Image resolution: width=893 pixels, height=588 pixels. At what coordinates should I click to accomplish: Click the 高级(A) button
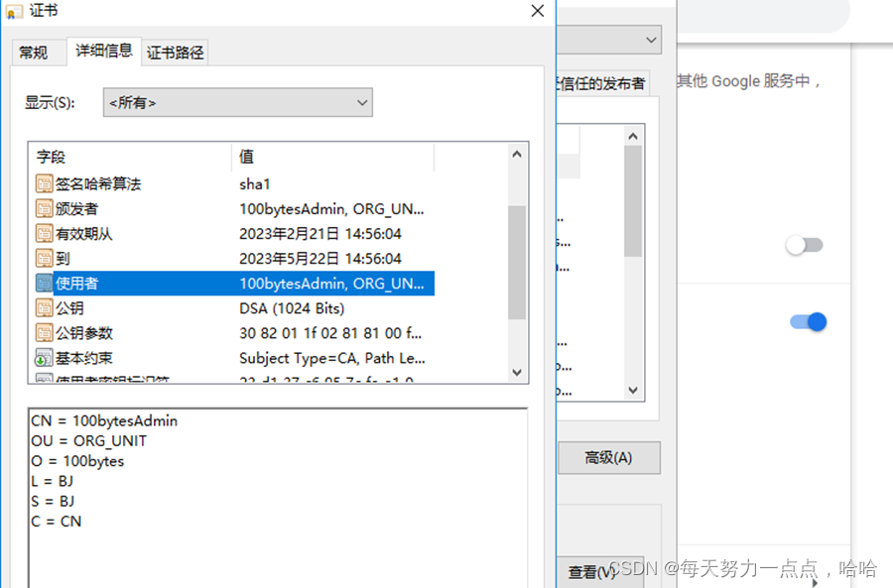coord(609,457)
